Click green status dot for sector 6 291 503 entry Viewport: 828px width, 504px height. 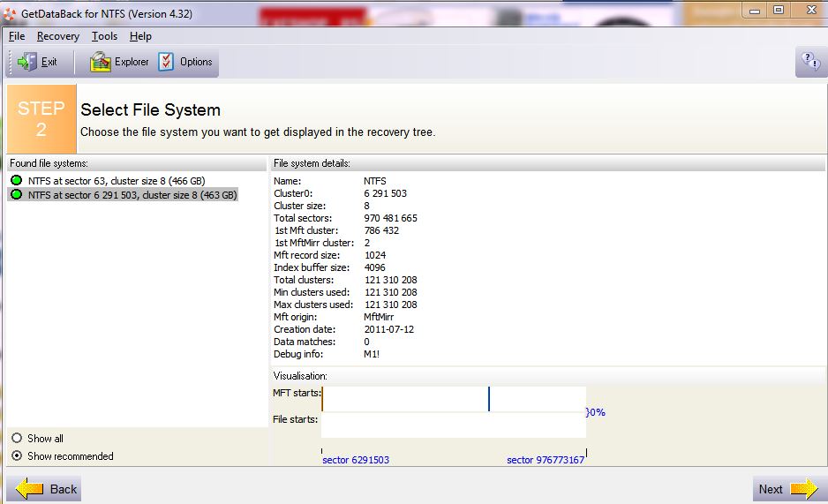click(17, 195)
